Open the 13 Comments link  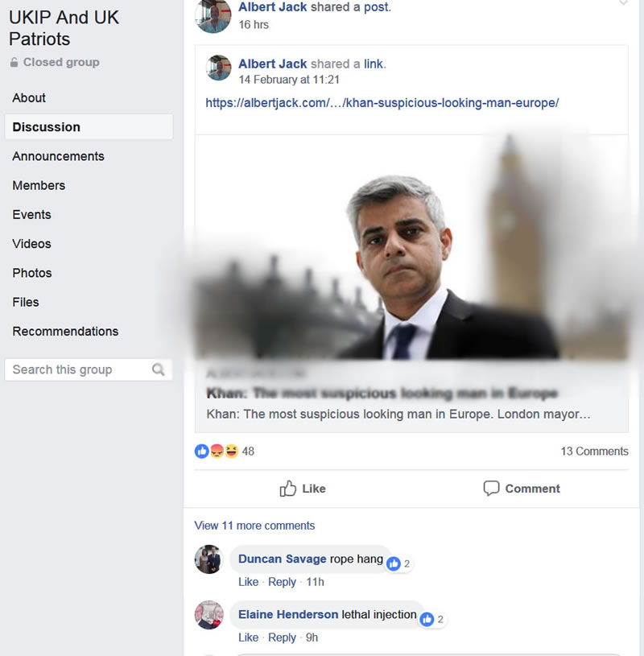pyautogui.click(x=594, y=452)
